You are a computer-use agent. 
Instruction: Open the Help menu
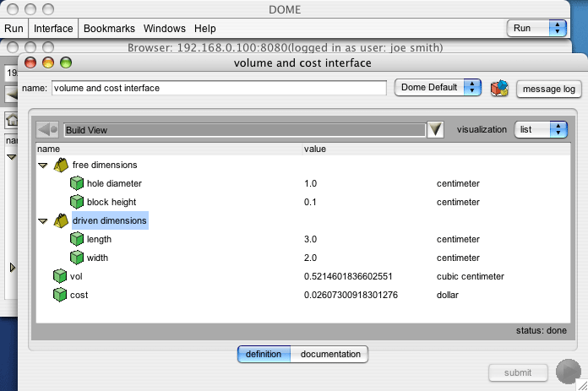click(204, 29)
